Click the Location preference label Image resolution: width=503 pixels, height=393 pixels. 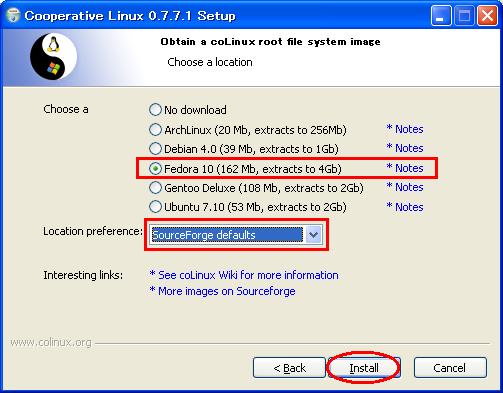click(93, 231)
